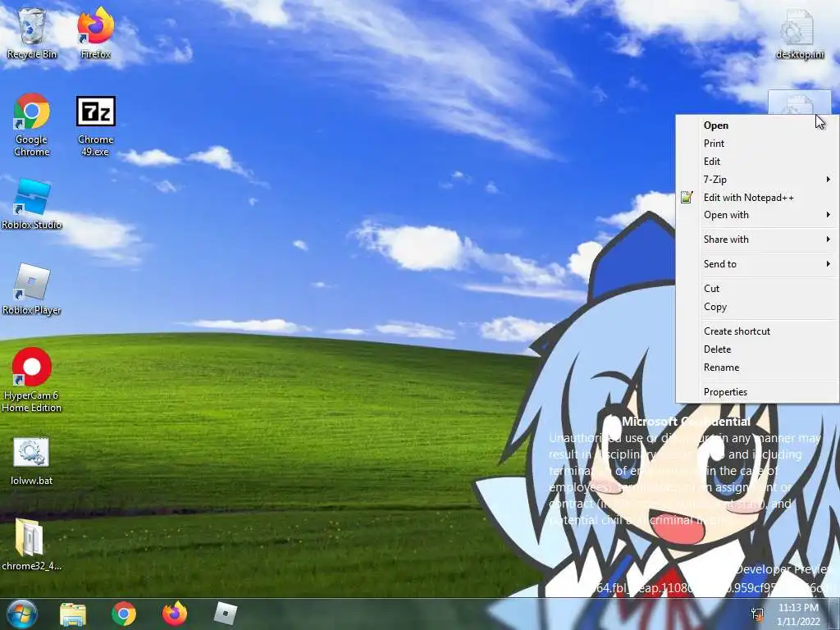Viewport: 840px width, 630px height.
Task: Select the desktop.ini file icon
Action: [799, 34]
